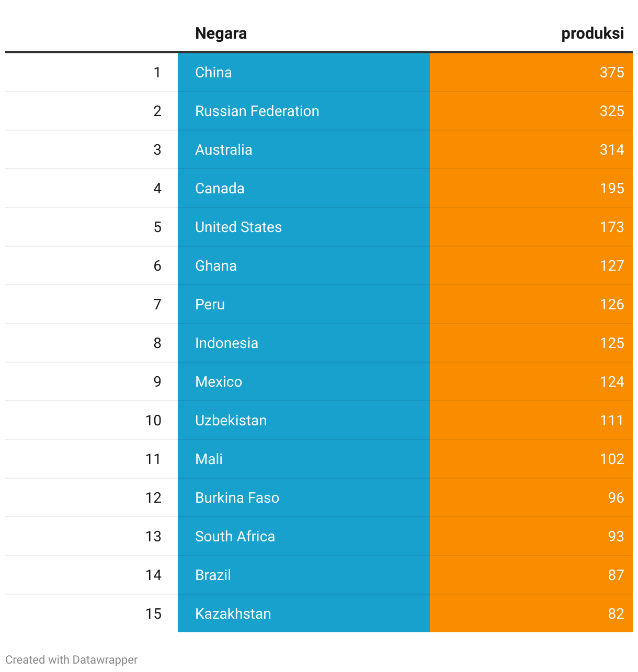This screenshot has height=672, width=638.
Task: Select Peru's production value 126
Action: coord(611,304)
